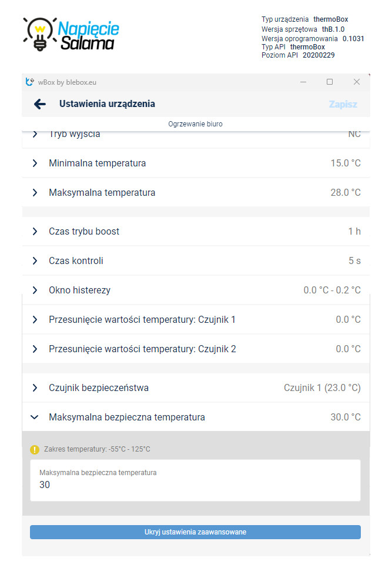Image resolution: width=392 pixels, height=588 pixels.
Task: Expand the Okno histerezy setting
Action: (x=196, y=290)
